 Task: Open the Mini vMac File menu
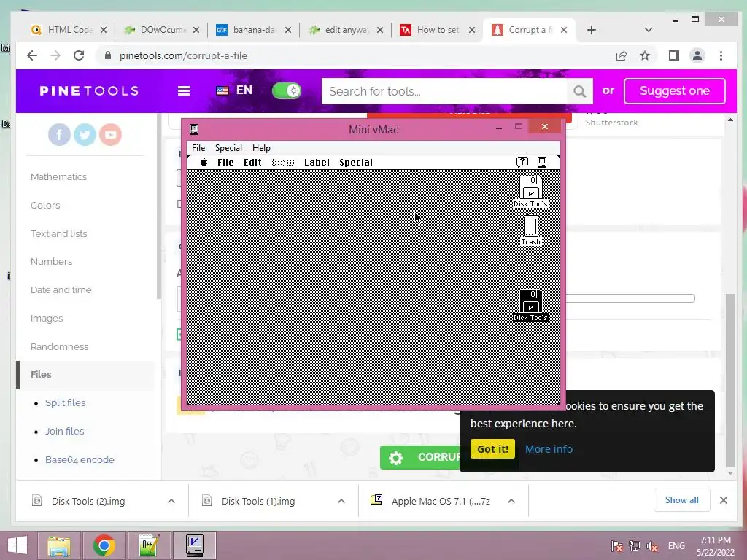[x=198, y=148]
